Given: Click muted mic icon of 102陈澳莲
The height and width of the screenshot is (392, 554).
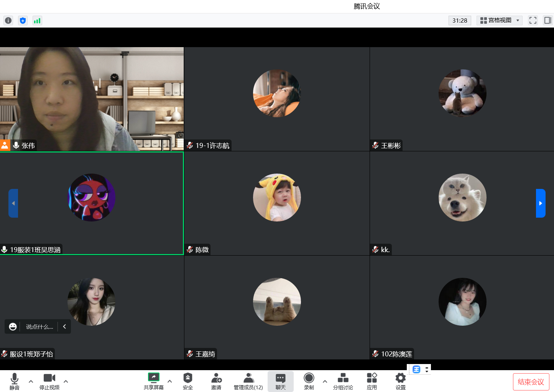Looking at the screenshot, I should (x=375, y=354).
